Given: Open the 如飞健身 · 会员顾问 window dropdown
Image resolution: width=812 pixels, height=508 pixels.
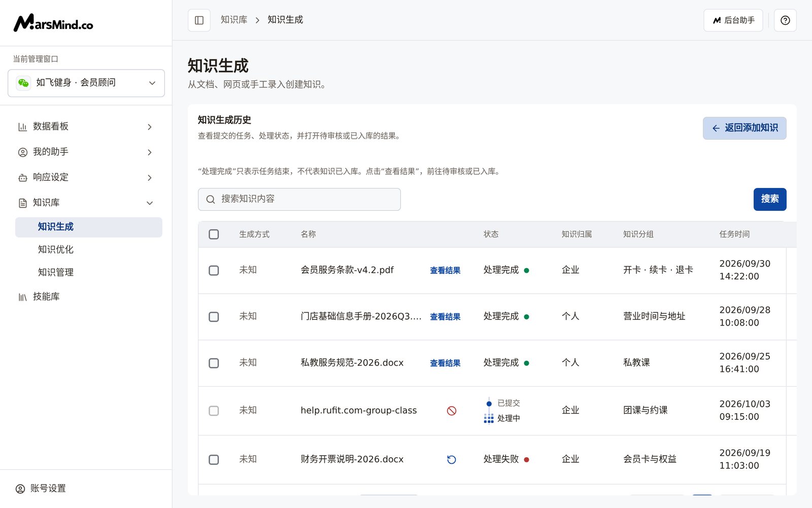Looking at the screenshot, I should pyautogui.click(x=86, y=83).
